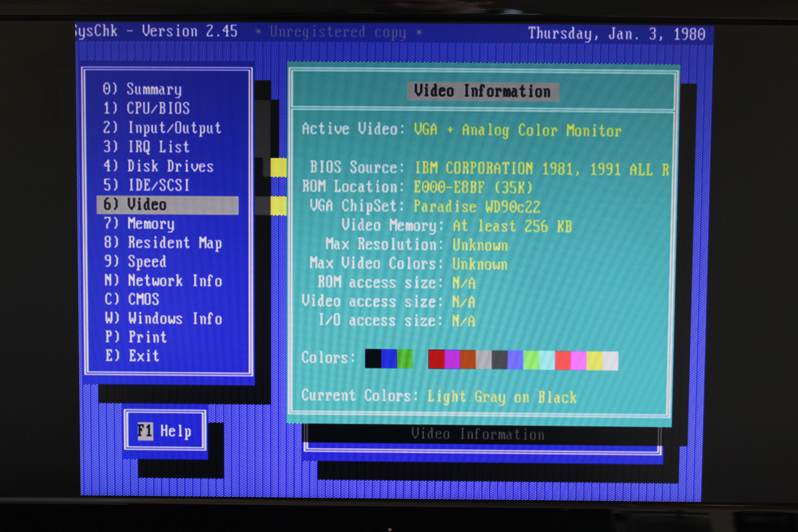The image size is (798, 532).
Task: Click the 'Colors:' label
Action: coord(328,358)
